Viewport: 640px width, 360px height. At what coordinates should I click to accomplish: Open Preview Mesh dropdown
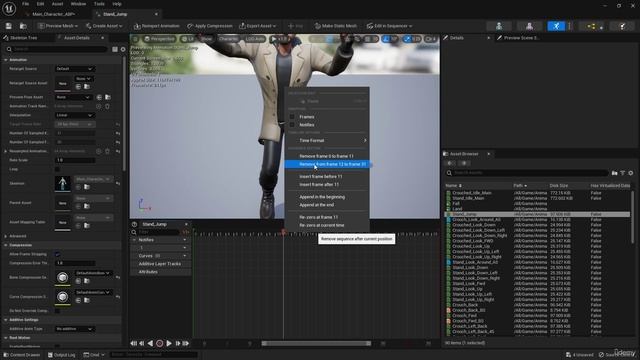click(58, 26)
